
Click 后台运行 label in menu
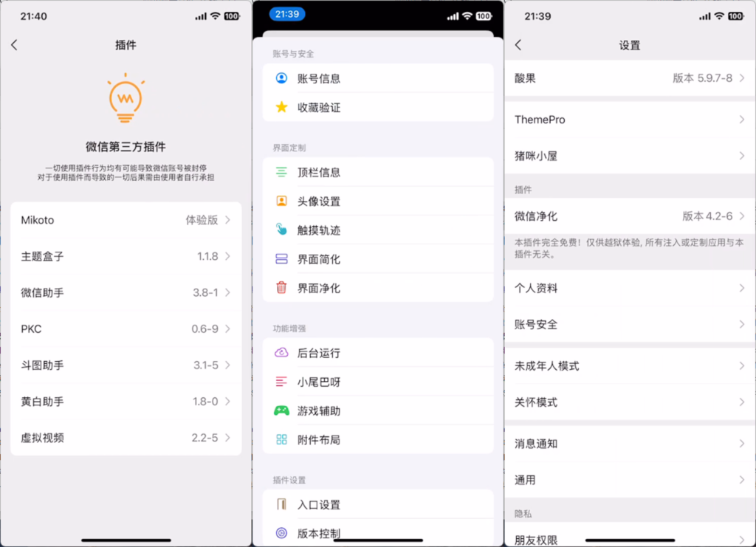[319, 354]
